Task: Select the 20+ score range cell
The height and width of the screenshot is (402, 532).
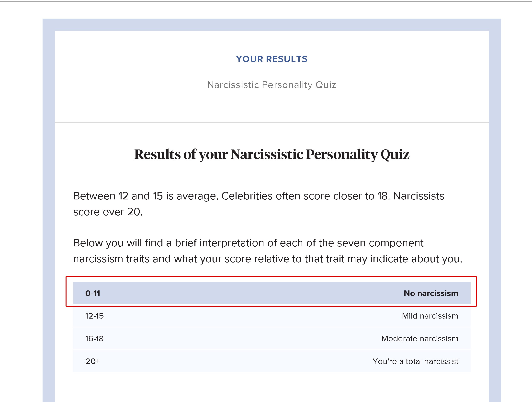Action: (92, 361)
